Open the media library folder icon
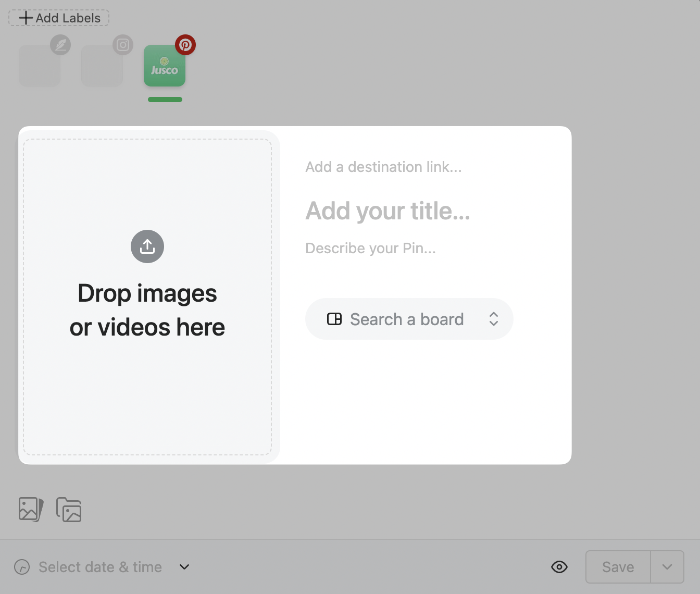The image size is (700, 594). tap(69, 510)
